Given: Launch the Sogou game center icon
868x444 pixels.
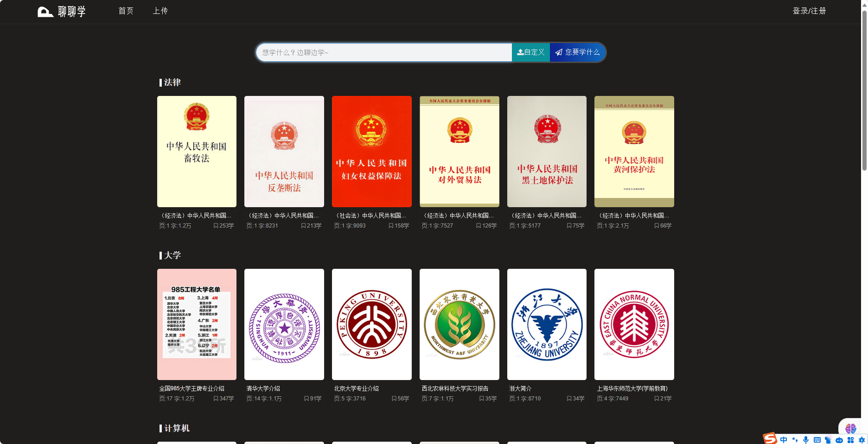Looking at the screenshot, I should 839,439.
